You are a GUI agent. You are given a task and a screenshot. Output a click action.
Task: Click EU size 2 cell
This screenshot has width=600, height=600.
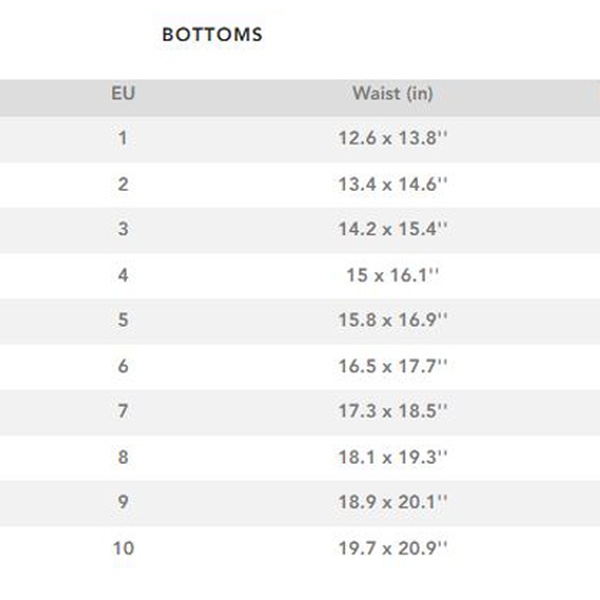[123, 184]
